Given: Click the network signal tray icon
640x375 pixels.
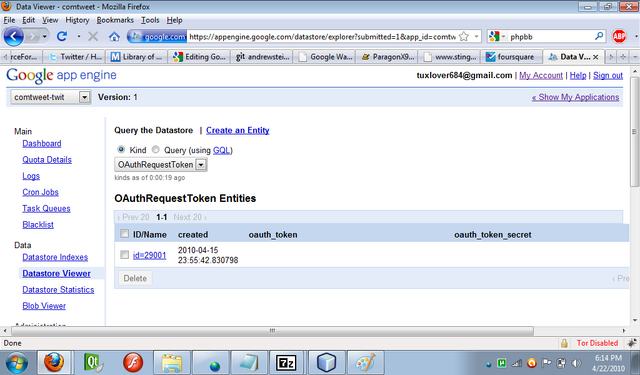Looking at the screenshot, I should pyautogui.click(x=517, y=363).
